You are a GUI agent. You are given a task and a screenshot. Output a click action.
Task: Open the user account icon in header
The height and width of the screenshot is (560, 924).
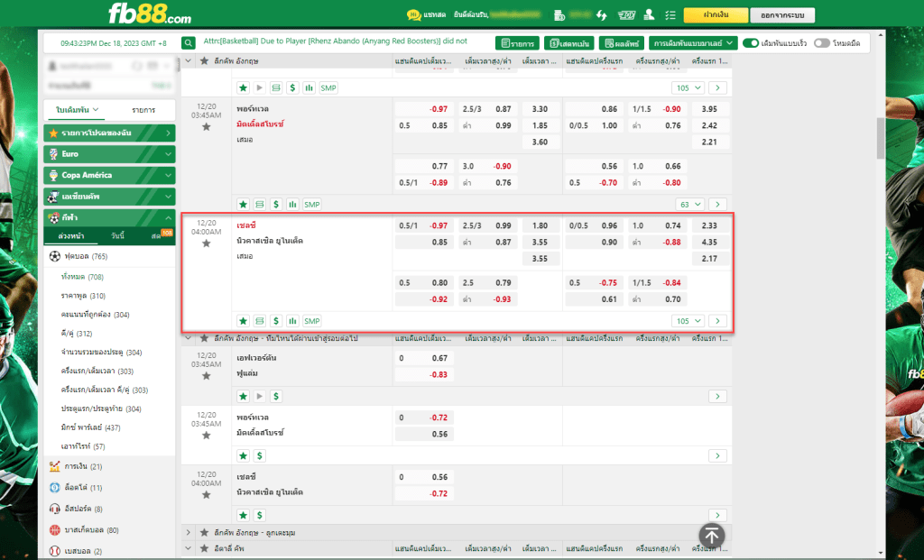649,14
